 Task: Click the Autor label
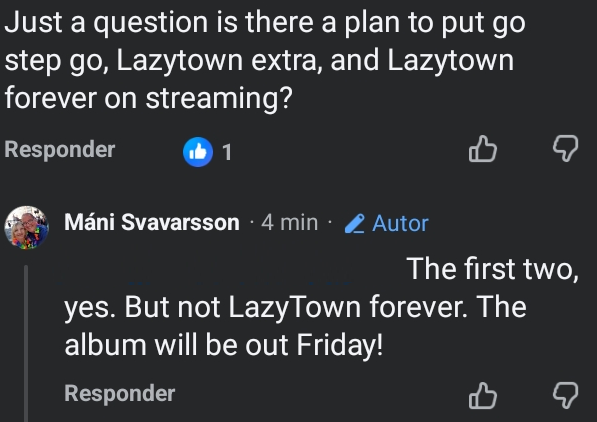click(400, 223)
